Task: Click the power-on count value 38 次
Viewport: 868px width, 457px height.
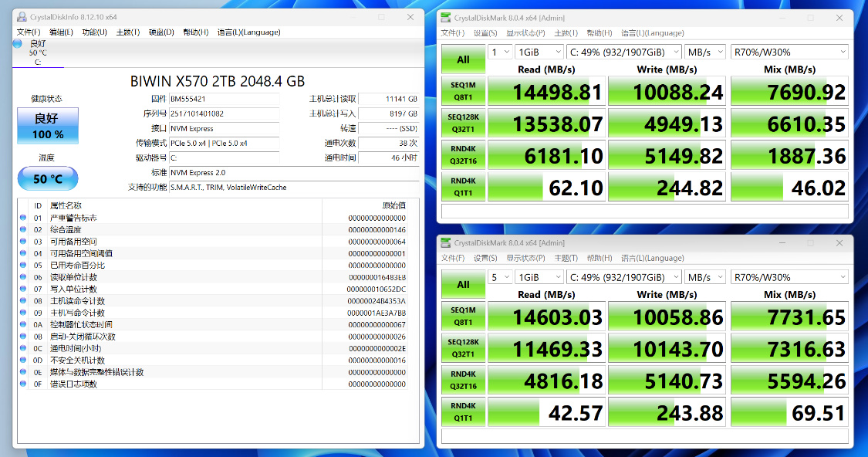Action: (x=389, y=143)
